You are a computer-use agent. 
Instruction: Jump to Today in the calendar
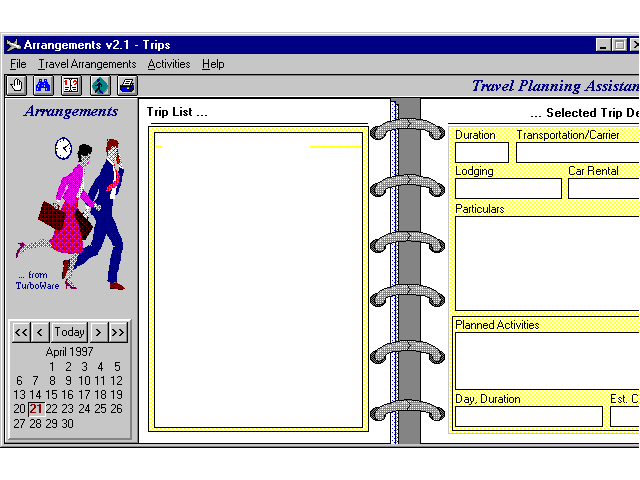[x=70, y=332]
